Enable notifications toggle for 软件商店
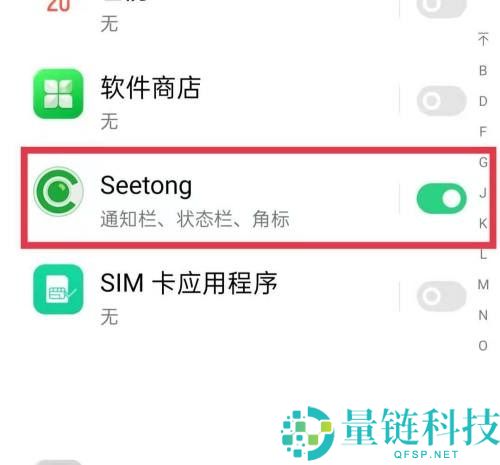The width and height of the screenshot is (500, 465). pos(441,101)
